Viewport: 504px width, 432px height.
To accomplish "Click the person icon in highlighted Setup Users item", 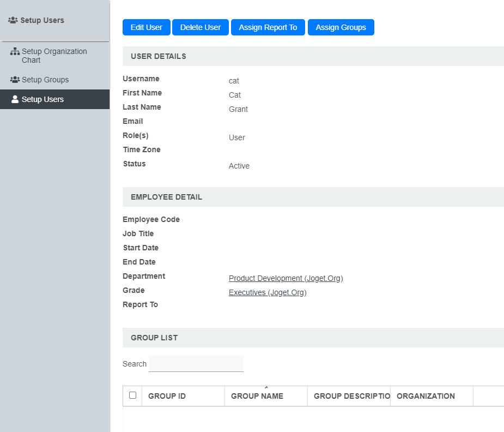I will pos(15,99).
